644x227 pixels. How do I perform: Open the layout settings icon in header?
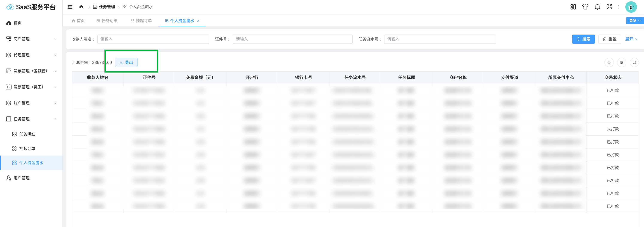[x=573, y=7]
